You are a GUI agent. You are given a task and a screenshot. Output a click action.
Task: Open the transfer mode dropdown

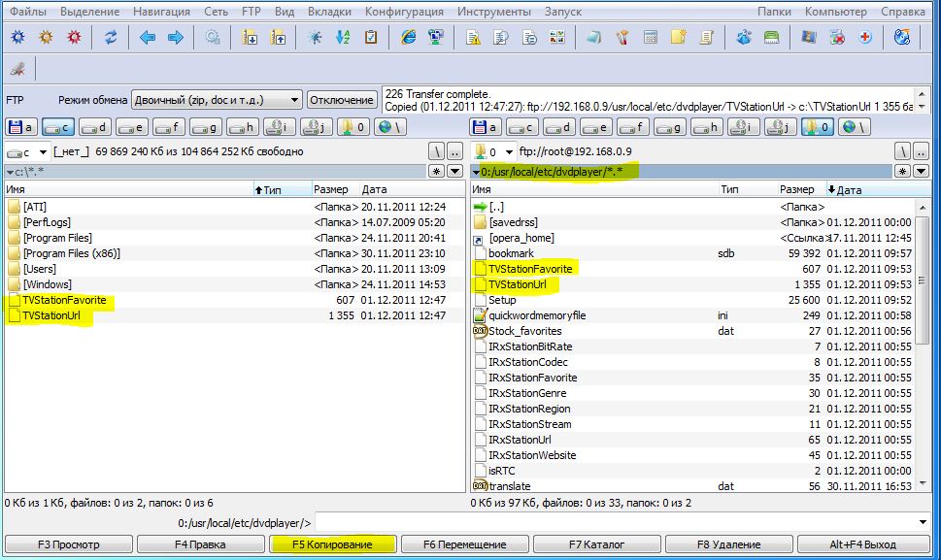coord(294,100)
